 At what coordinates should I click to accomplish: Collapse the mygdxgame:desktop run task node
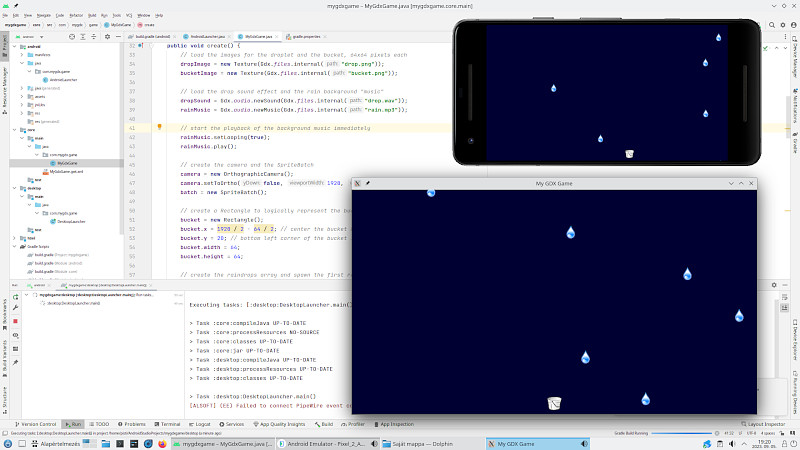(x=27, y=295)
